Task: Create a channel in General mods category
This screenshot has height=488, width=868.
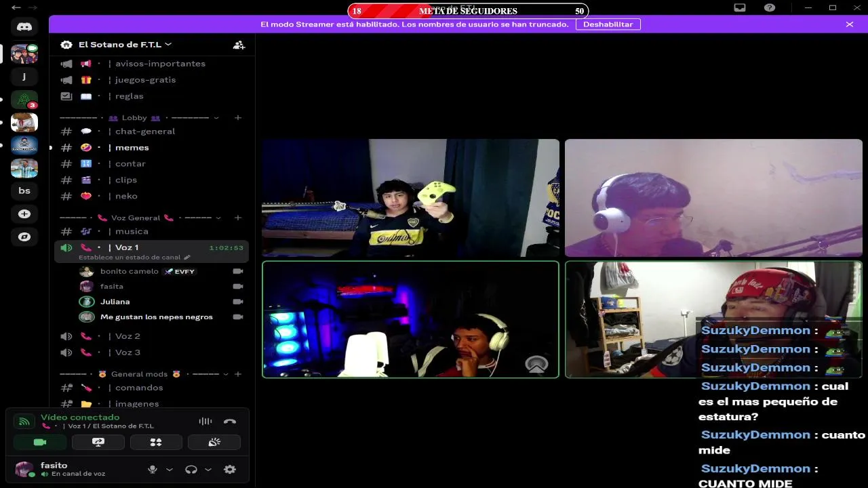Action: (x=238, y=374)
